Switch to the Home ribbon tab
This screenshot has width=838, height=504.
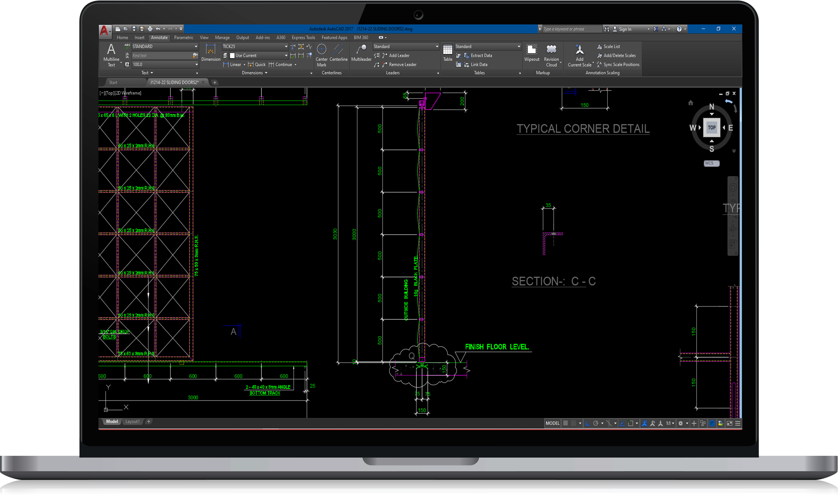click(x=122, y=37)
